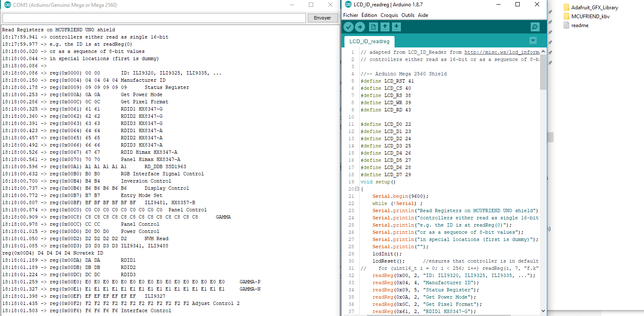Open the Croquis menu
This screenshot has height=316, width=644.
389,15
